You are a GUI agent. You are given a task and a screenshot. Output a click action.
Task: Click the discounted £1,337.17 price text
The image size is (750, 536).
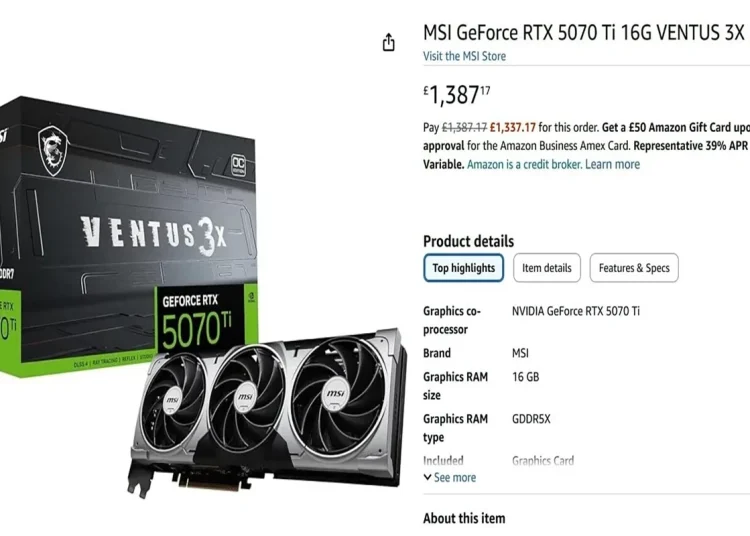(x=513, y=127)
